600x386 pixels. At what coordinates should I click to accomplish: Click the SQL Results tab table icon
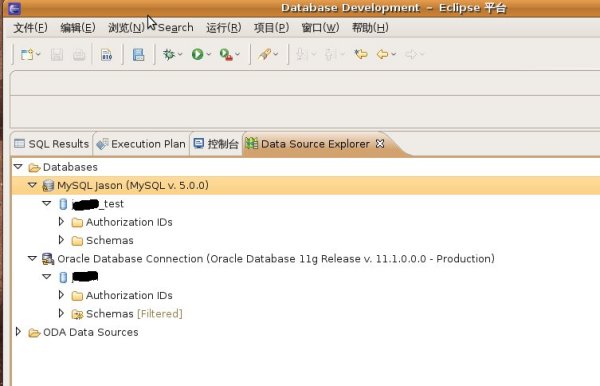pyautogui.click(x=19, y=143)
